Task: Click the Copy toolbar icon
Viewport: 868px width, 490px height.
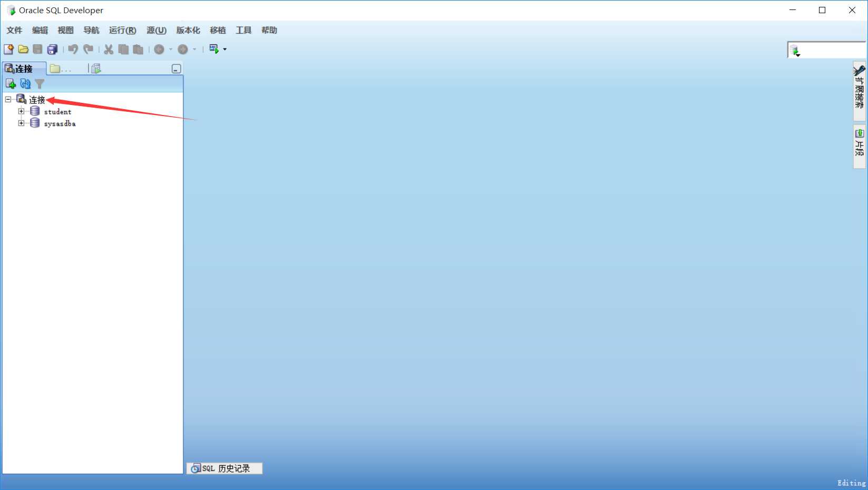Action: tap(123, 49)
